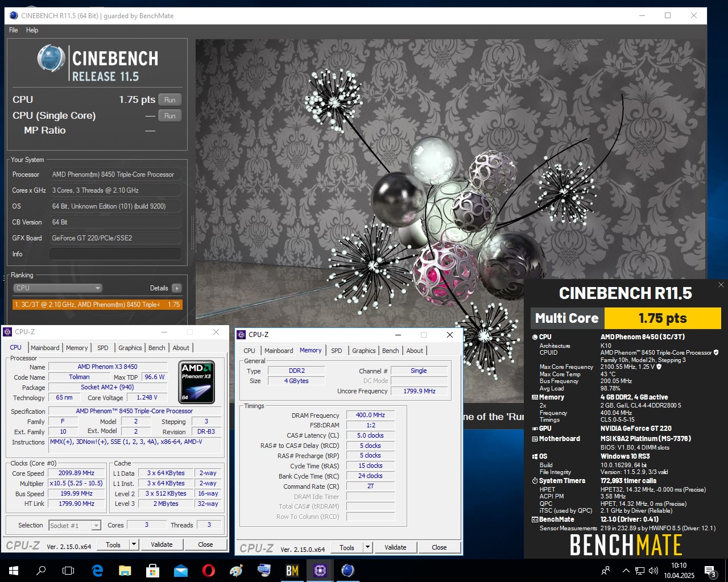Launch Microsoft Edge from taskbar

click(97, 570)
